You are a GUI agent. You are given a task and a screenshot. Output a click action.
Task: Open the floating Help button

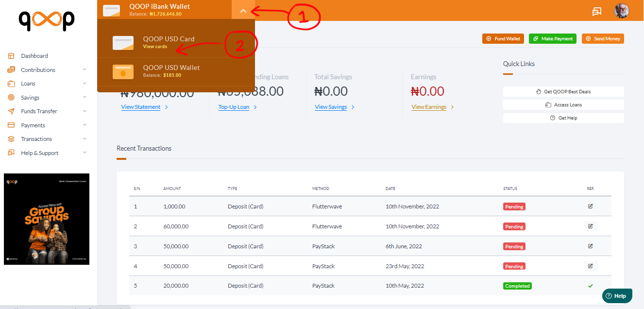[x=617, y=296]
